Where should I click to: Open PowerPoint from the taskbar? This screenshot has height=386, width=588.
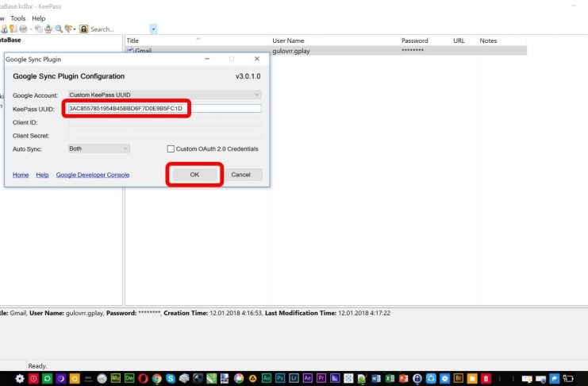pyautogui.click(x=403, y=379)
